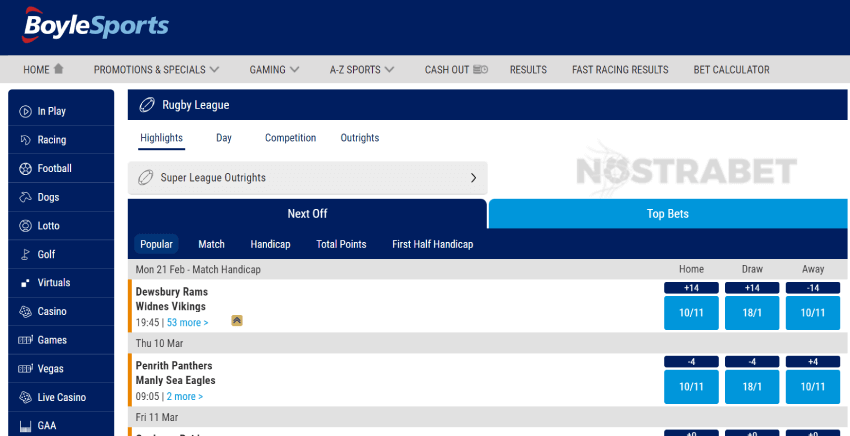
Task: Click the Fri 11 Mar date heading
Action: click(x=157, y=417)
